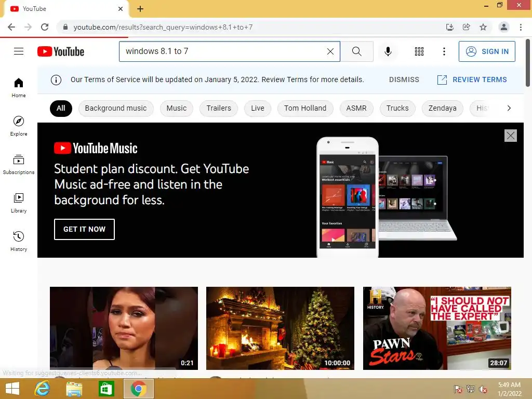View site info via padlock icon

click(65, 27)
